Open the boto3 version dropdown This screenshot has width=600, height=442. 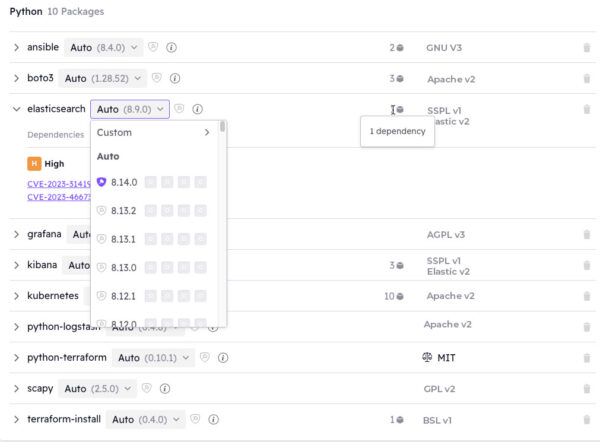click(103, 78)
